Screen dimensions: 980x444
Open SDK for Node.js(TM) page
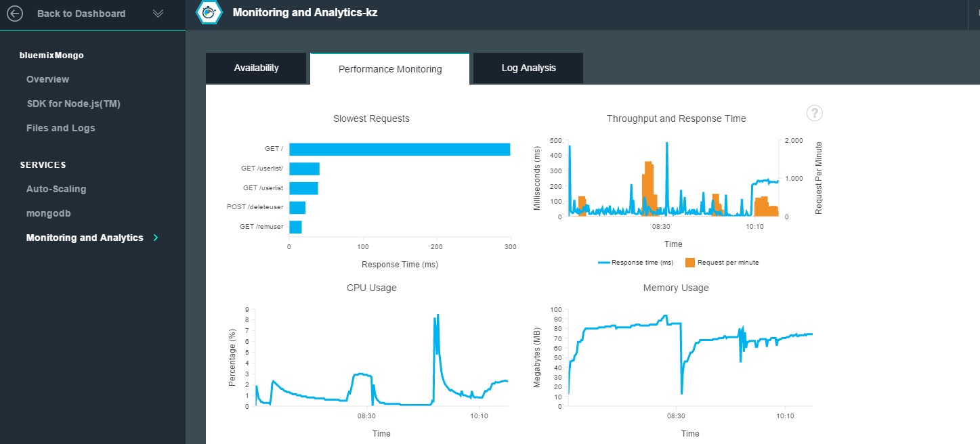[x=73, y=104]
